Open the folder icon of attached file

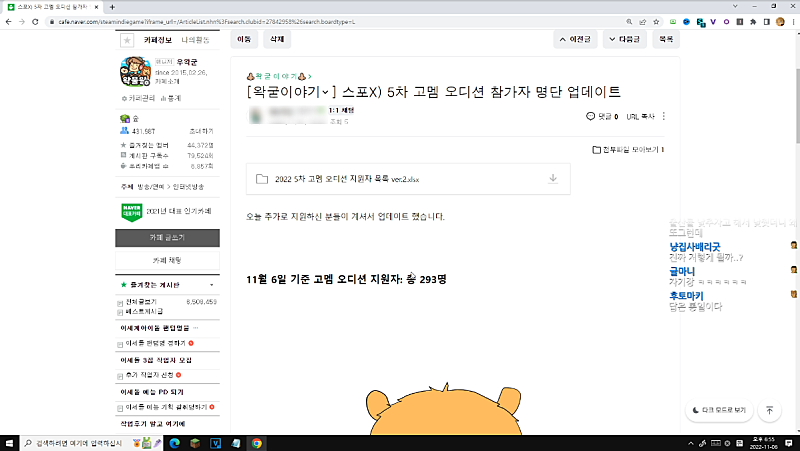click(262, 179)
